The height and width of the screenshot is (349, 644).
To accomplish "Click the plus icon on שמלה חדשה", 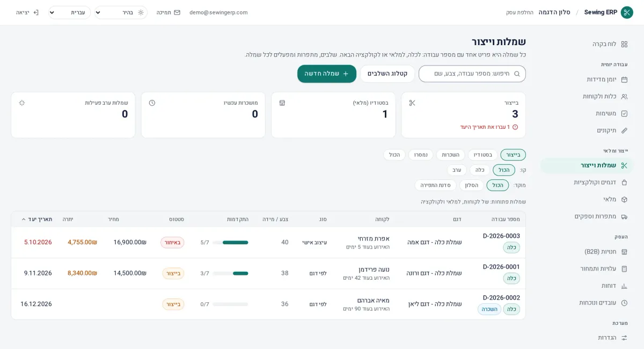I will click(346, 74).
